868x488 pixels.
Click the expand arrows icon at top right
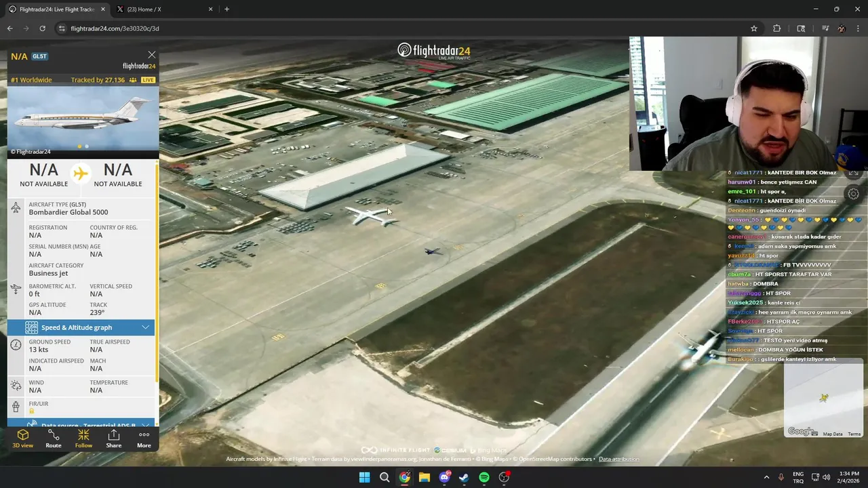(853, 174)
